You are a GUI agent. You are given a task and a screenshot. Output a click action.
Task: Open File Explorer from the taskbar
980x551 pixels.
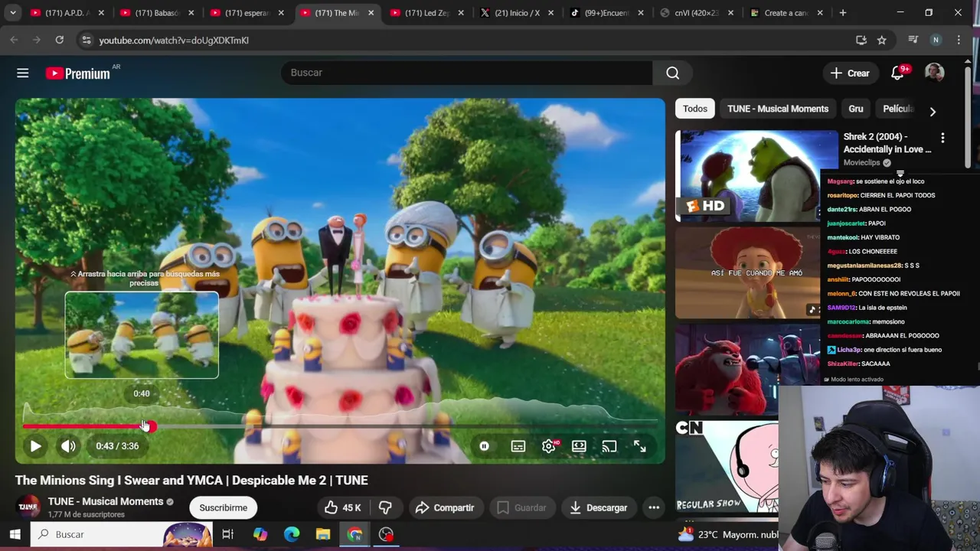(x=323, y=534)
